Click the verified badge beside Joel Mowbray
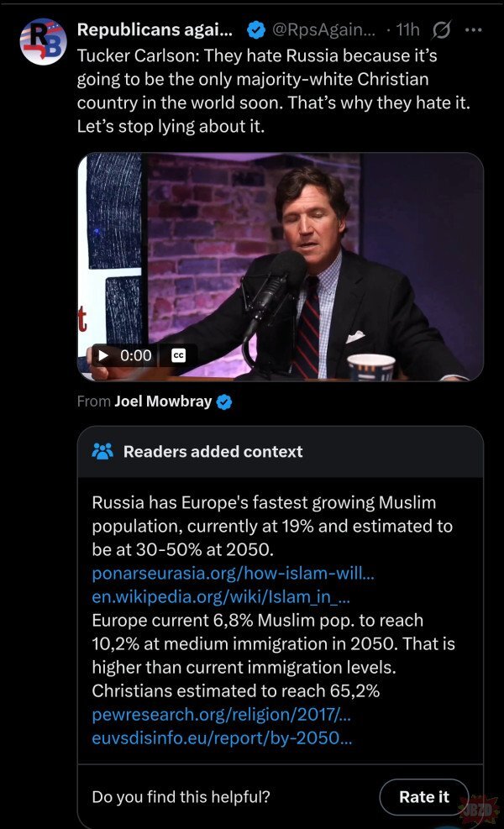504x829 pixels. click(224, 401)
